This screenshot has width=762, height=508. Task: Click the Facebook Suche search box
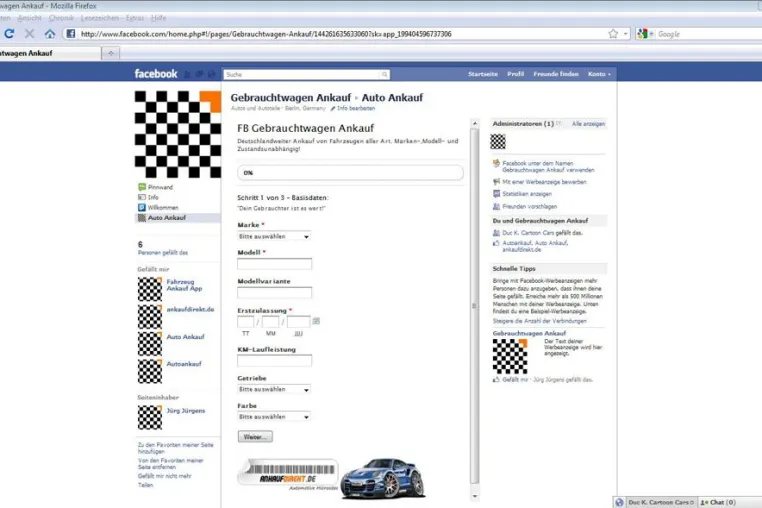pos(302,74)
